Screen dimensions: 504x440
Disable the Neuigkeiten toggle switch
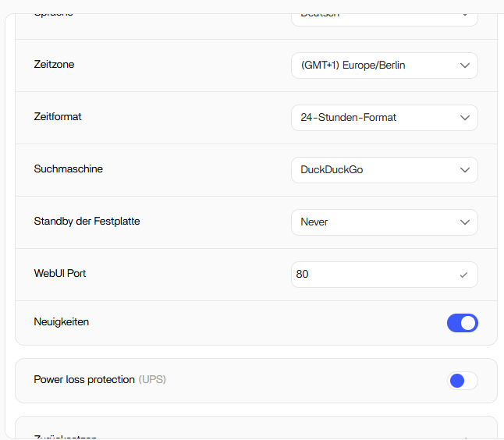462,323
